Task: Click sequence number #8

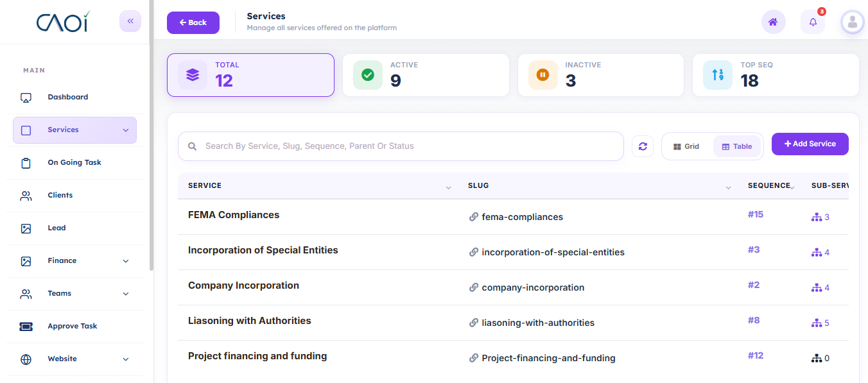Action: pyautogui.click(x=754, y=320)
